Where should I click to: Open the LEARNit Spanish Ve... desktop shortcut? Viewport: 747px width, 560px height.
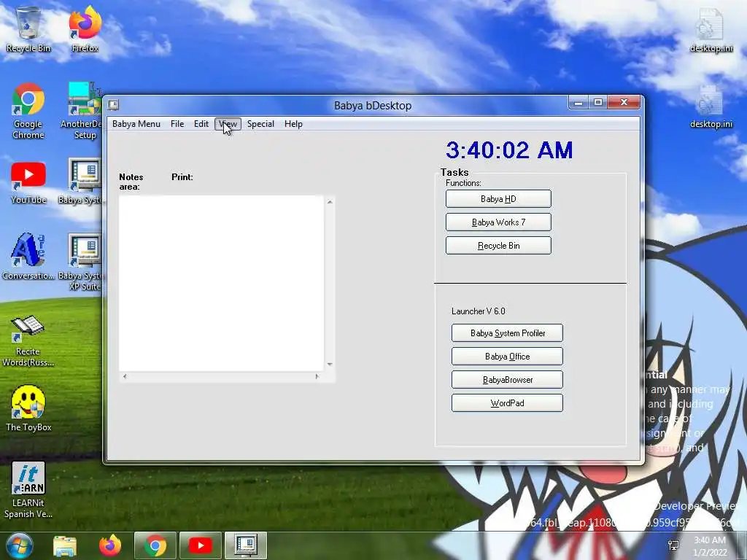click(28, 490)
